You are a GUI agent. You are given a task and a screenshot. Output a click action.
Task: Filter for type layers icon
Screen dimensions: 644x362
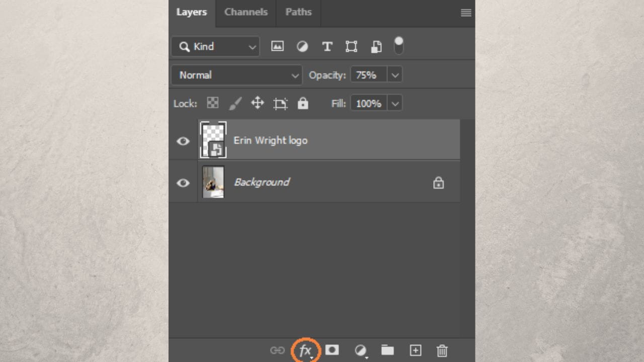327,47
